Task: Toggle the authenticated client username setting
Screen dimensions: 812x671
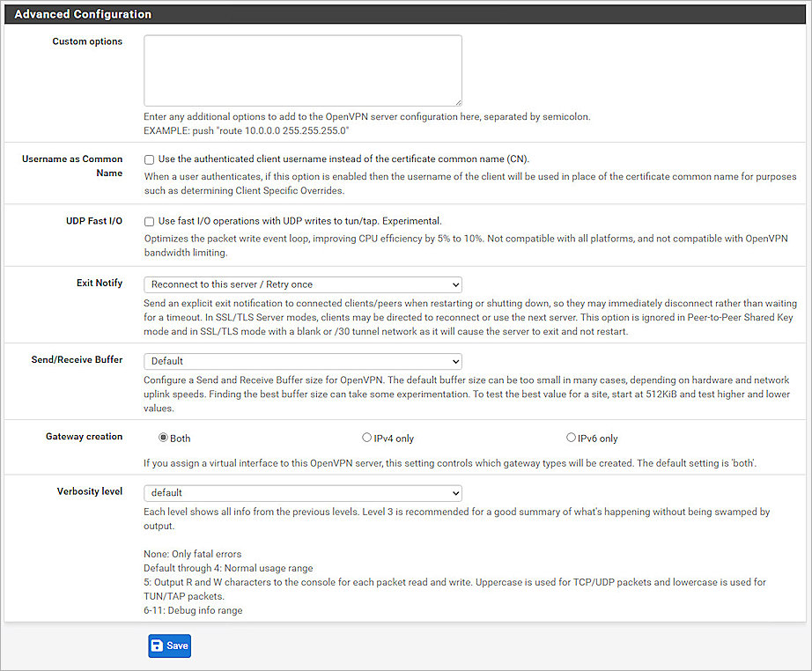Action: [149, 159]
